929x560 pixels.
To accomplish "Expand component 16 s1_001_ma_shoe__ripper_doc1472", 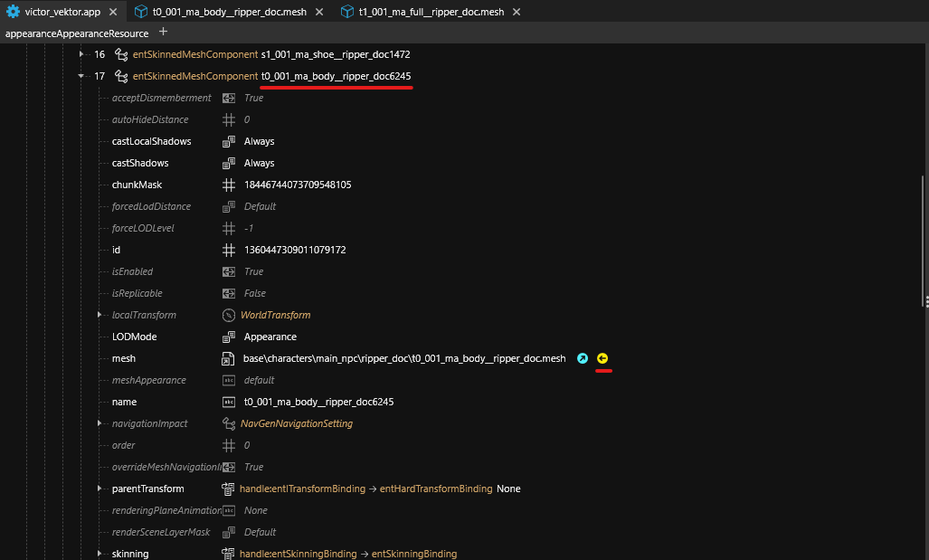I will tap(82, 54).
